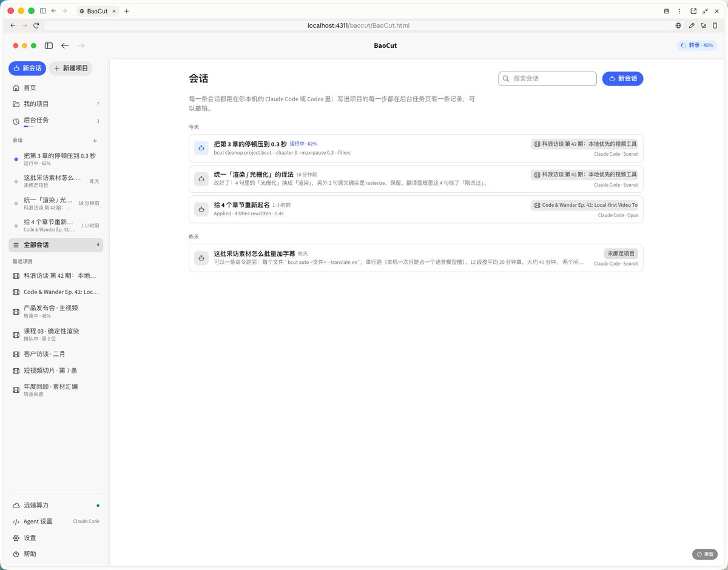The width and height of the screenshot is (728, 570).
Task: Open the 帮助 help item
Action: click(56, 554)
